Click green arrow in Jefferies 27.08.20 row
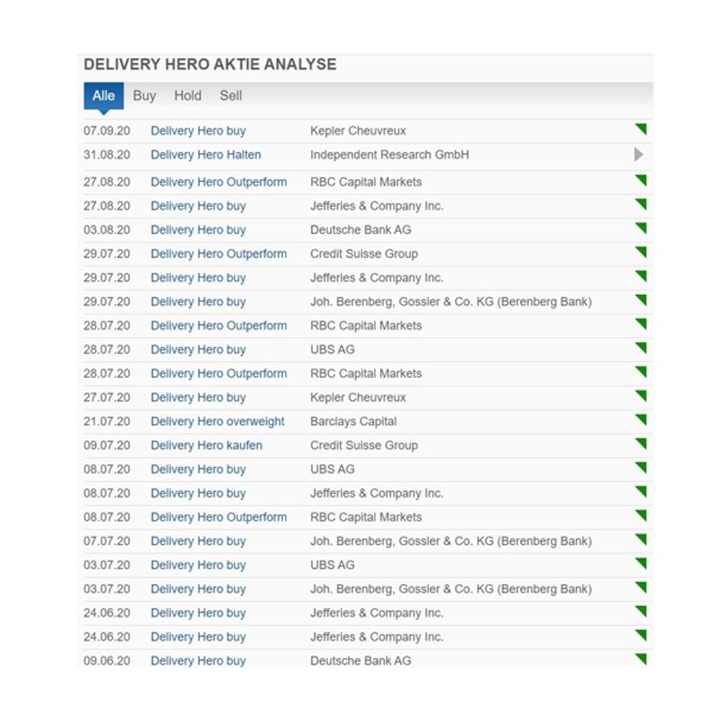The width and height of the screenshot is (728, 728). [x=641, y=204]
